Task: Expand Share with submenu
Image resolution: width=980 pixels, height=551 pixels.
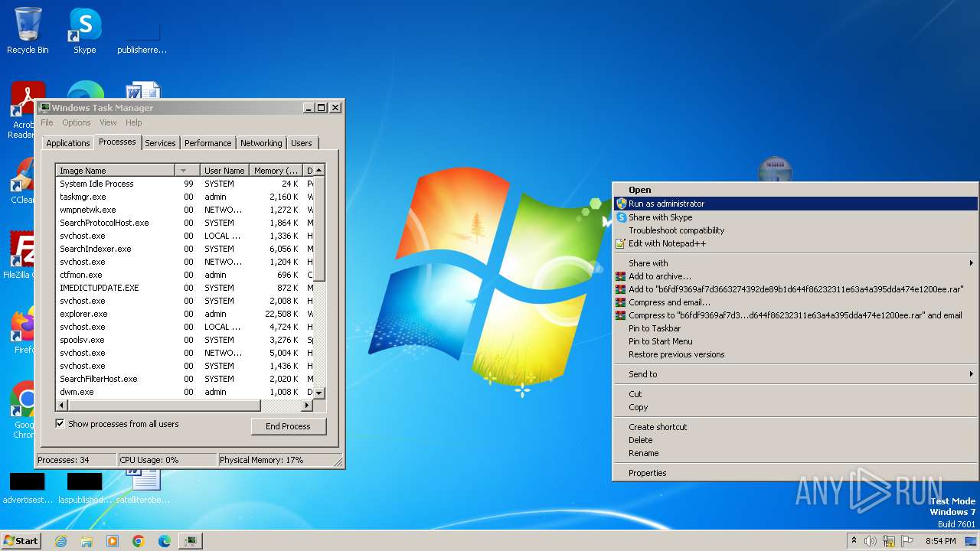Action: click(x=795, y=263)
